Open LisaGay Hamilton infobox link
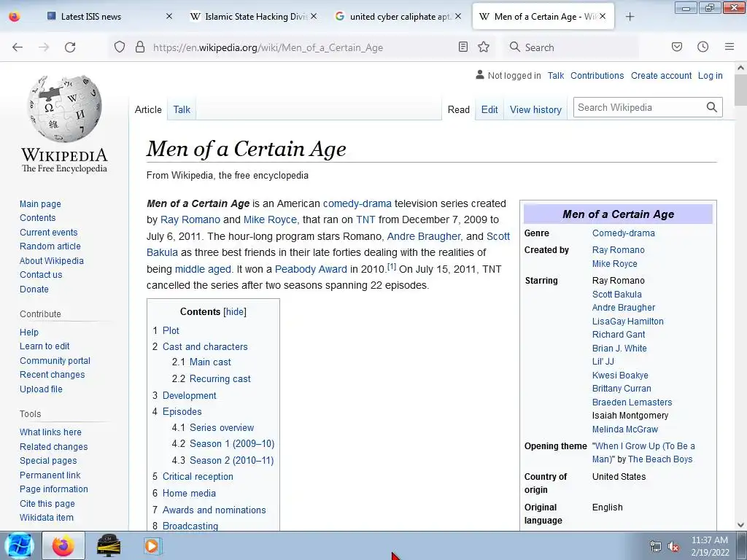 [628, 322]
